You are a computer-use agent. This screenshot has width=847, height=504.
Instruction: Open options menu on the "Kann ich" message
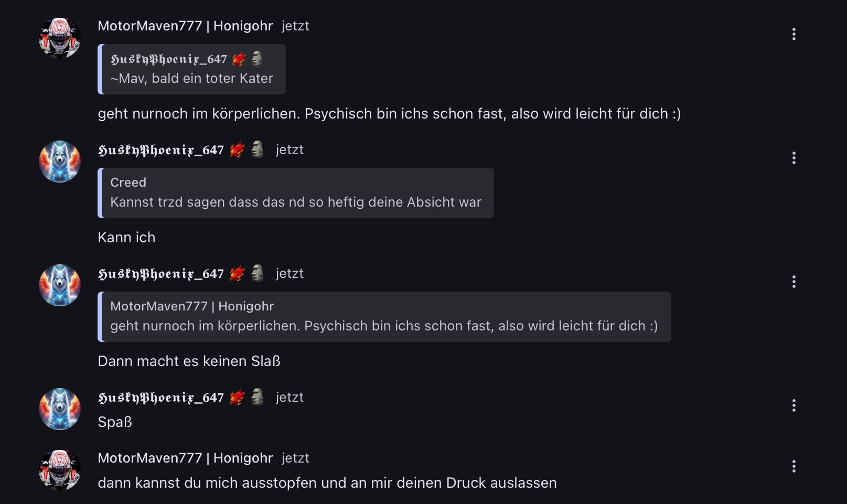click(794, 158)
